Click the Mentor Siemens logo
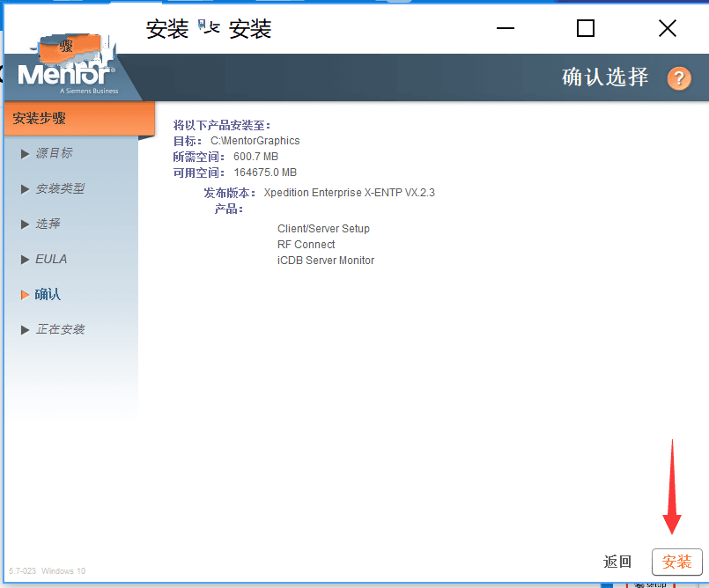The height and width of the screenshot is (588, 709). [68, 77]
